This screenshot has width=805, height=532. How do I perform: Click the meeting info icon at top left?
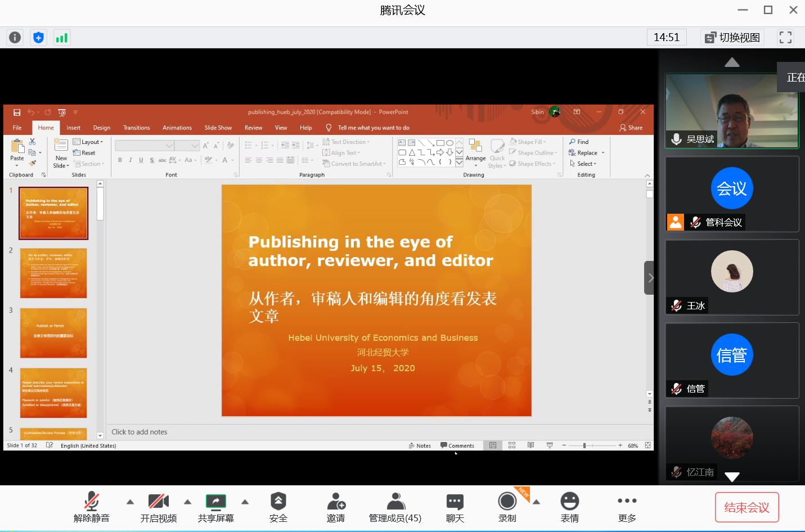click(x=15, y=38)
